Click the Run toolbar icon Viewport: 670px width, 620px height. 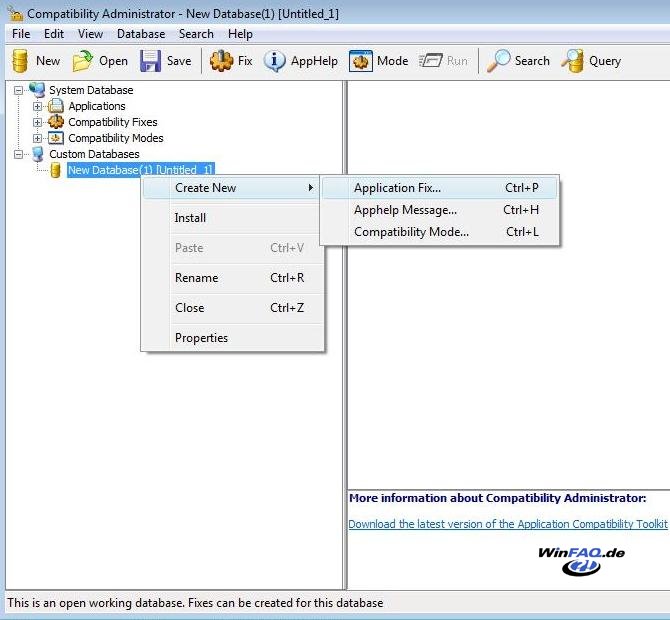(x=431, y=61)
